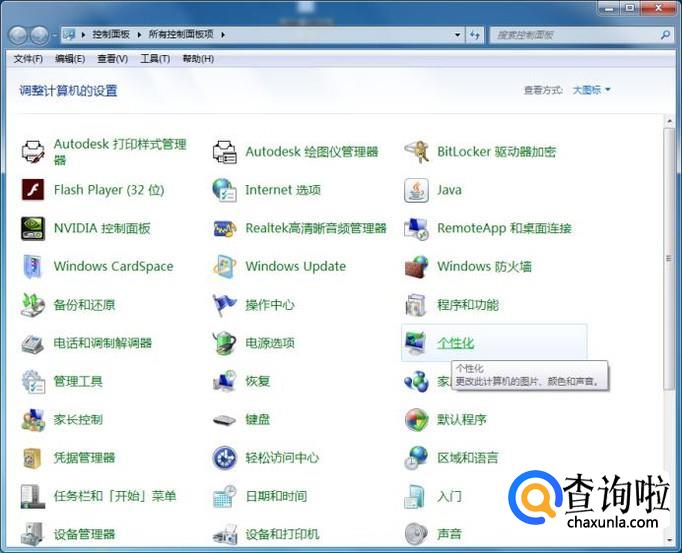
Task: Click the BitLocker 驱动器加密 keys icon
Action: 417,152
